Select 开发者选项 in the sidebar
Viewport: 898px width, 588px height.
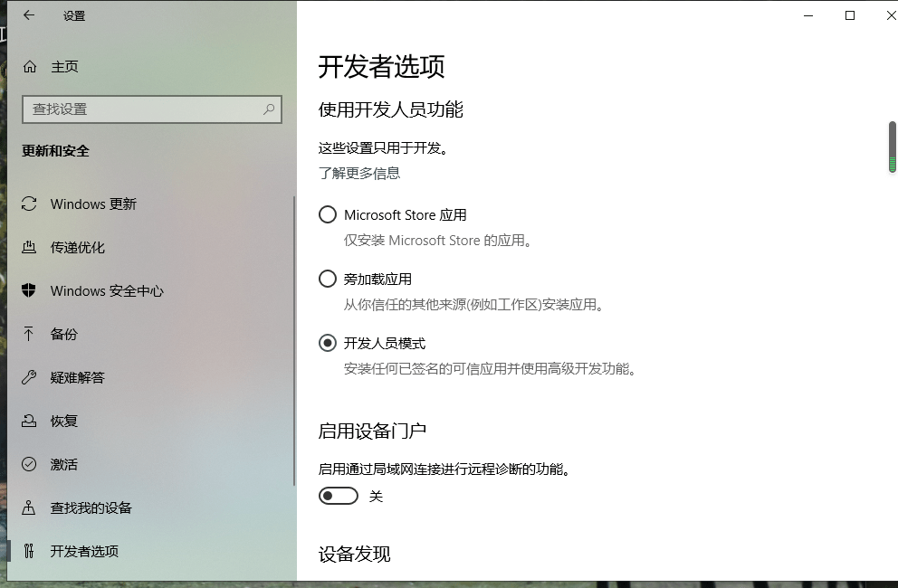point(150,551)
